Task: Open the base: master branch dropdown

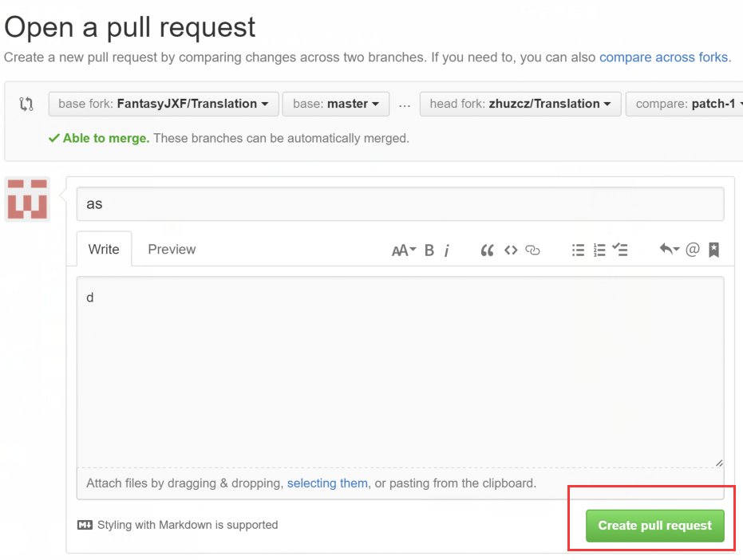Action: coord(335,104)
